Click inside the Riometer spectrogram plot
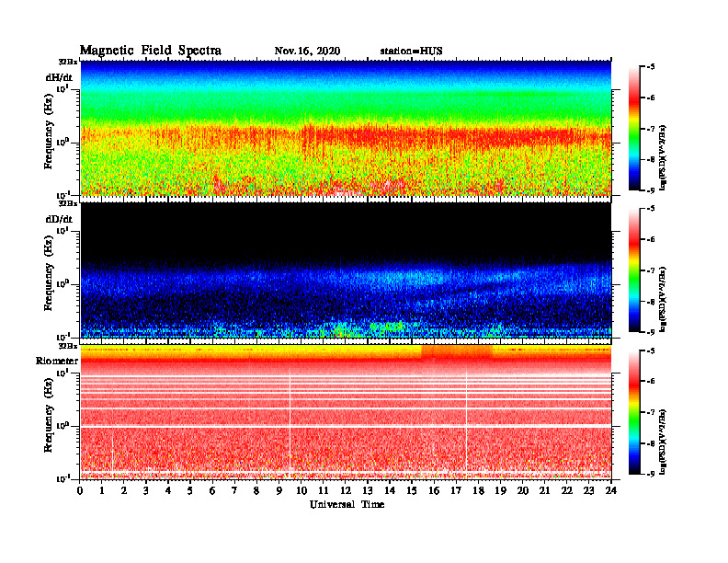 point(346,412)
